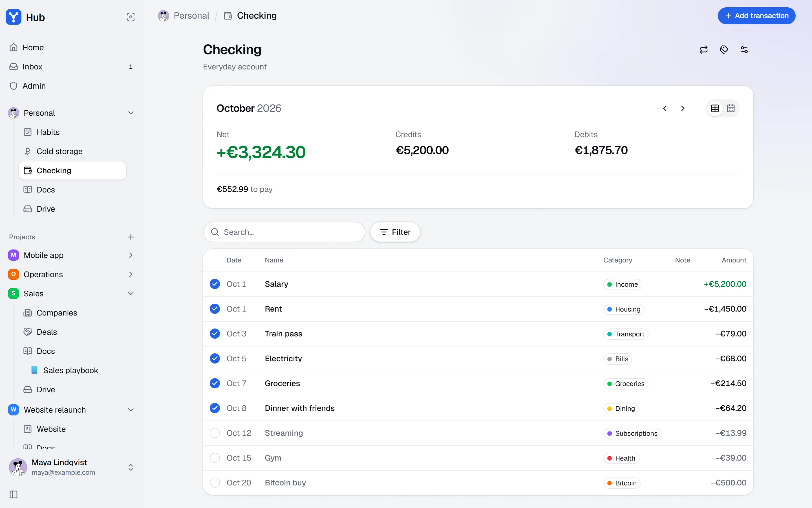Click plus icon to add a project
The height and width of the screenshot is (508, 812).
click(131, 237)
